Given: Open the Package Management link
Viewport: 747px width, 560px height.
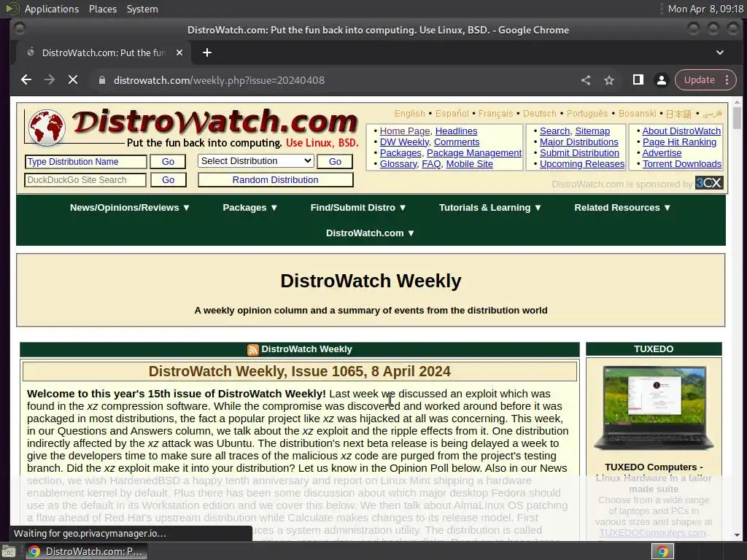Looking at the screenshot, I should (474, 153).
